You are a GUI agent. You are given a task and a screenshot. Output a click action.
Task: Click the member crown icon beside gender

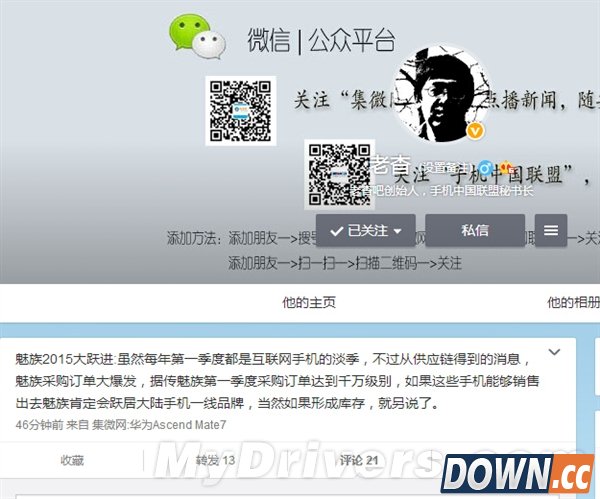[x=505, y=167]
